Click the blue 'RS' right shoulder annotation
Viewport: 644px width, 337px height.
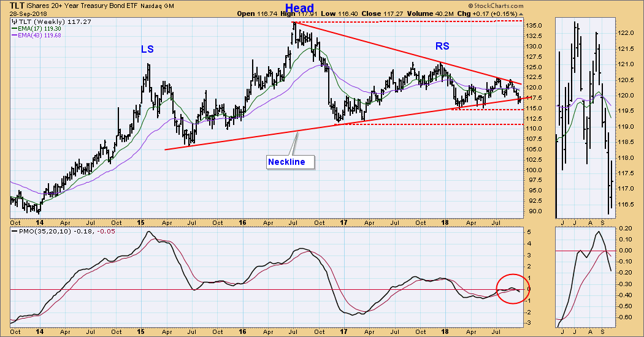[x=442, y=47]
